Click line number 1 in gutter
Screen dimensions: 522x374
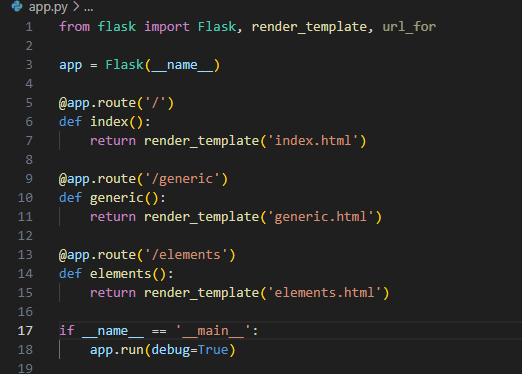[29, 27]
